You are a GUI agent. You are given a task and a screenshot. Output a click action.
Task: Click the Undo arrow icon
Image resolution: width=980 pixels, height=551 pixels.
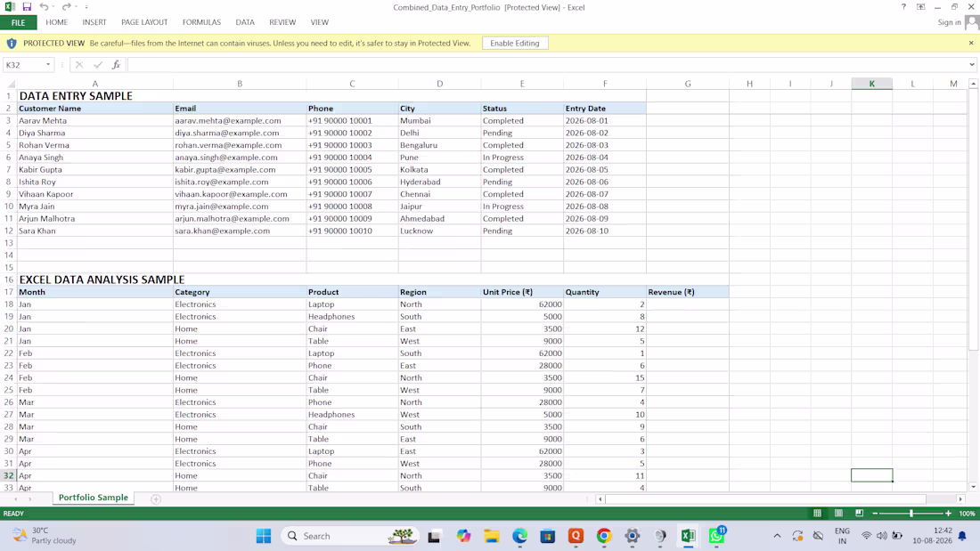click(44, 7)
